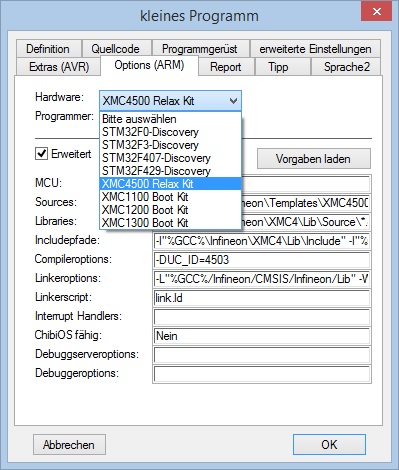This screenshot has height=470, width=399.
Task: Pick XMC1100 Boot Kit entry
Action: [x=170, y=197]
